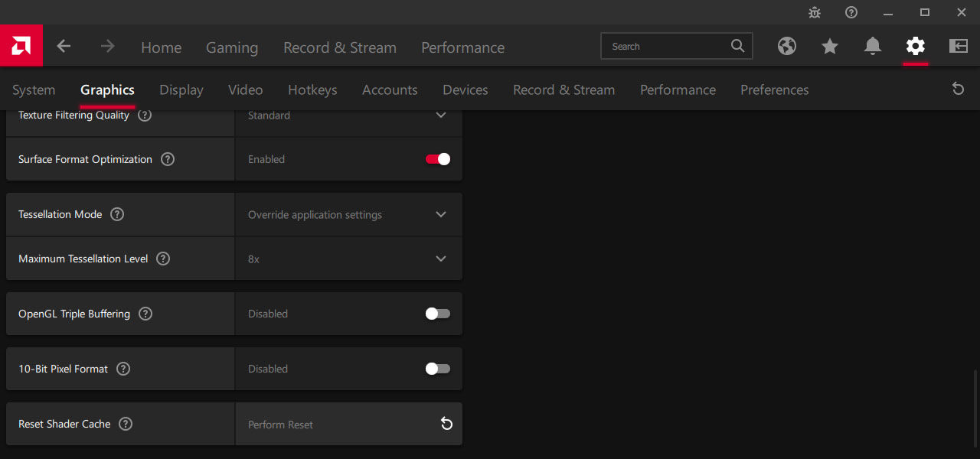Open the bug report tool icon
This screenshot has width=980, height=459.
[x=815, y=12]
